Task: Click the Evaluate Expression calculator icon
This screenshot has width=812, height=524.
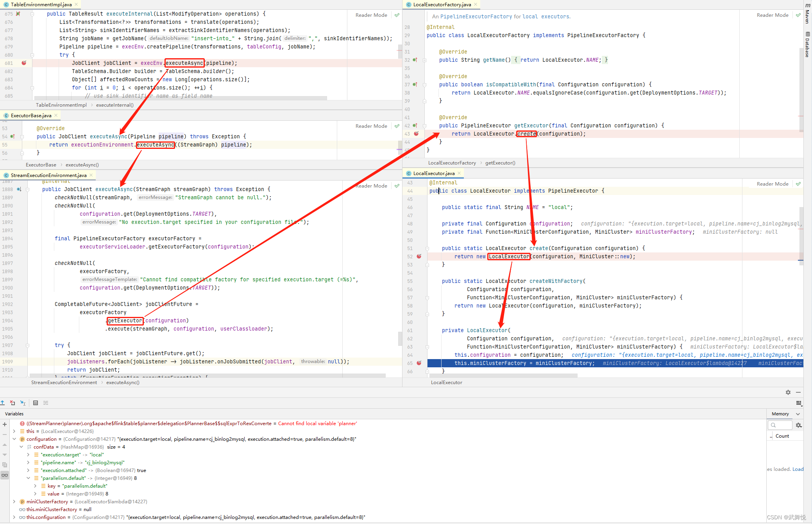Action: point(36,403)
